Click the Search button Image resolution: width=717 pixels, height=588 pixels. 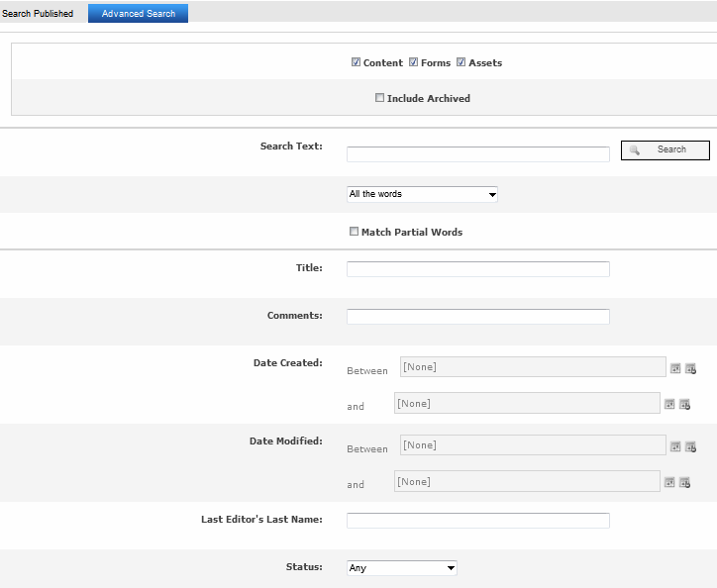666,150
